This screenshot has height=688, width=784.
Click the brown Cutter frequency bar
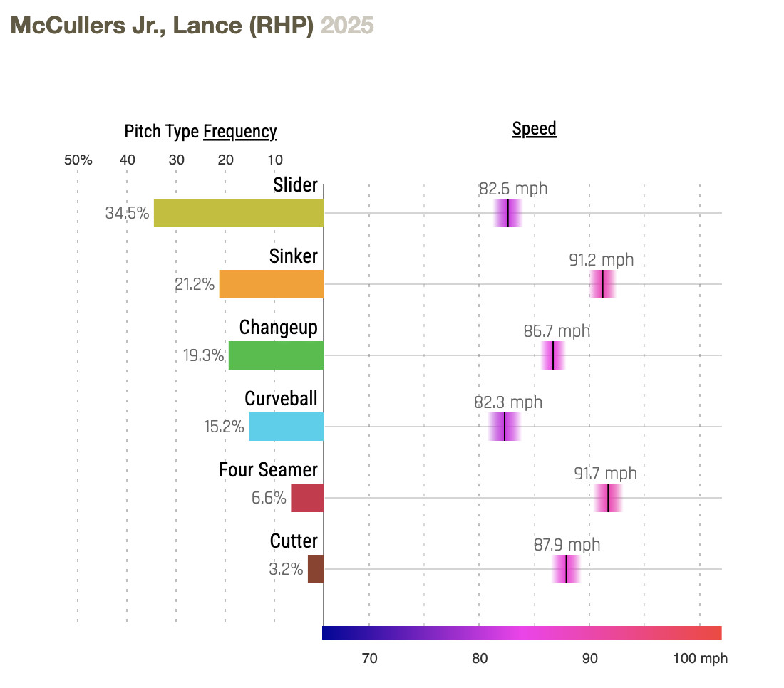pos(315,569)
